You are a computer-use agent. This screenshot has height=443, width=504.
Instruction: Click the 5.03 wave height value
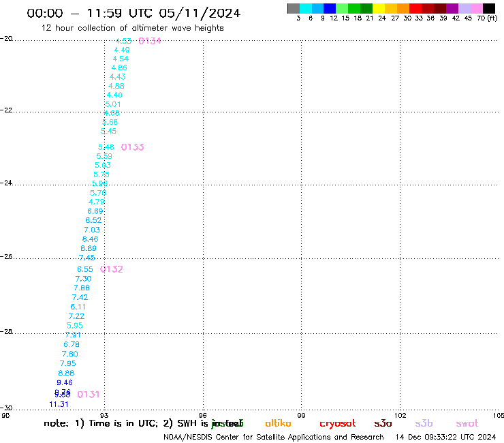[103, 165]
